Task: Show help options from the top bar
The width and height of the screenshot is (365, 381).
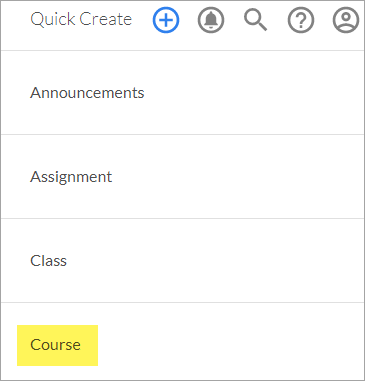Action: (x=301, y=20)
